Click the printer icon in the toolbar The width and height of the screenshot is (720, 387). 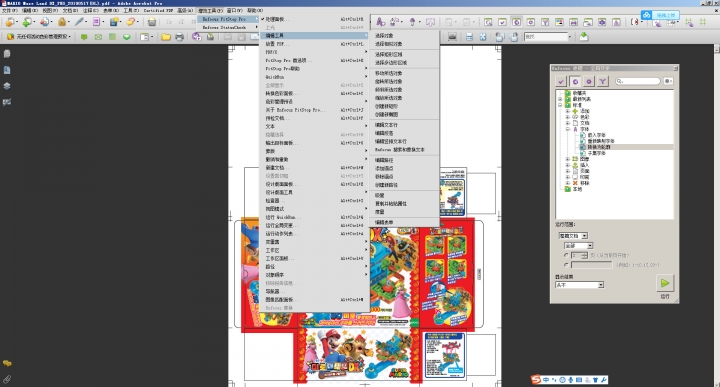click(180, 37)
